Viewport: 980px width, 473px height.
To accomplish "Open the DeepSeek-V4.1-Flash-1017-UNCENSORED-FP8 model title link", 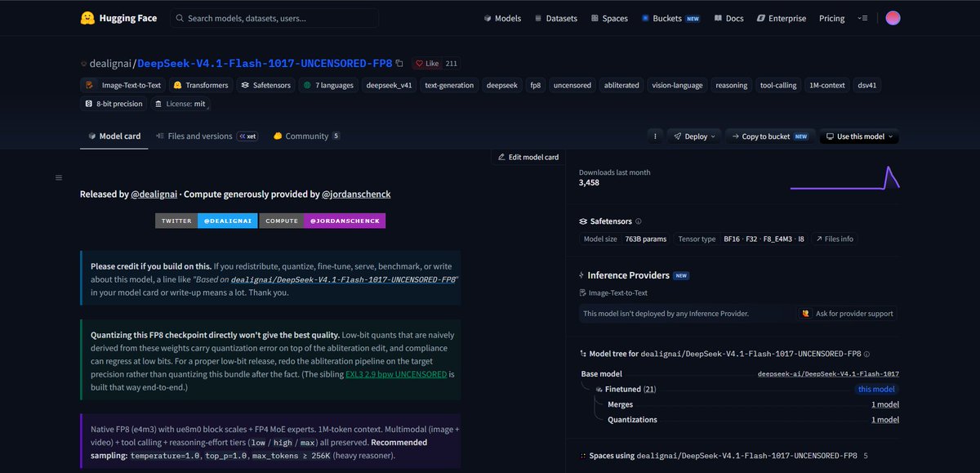I will coord(265,63).
